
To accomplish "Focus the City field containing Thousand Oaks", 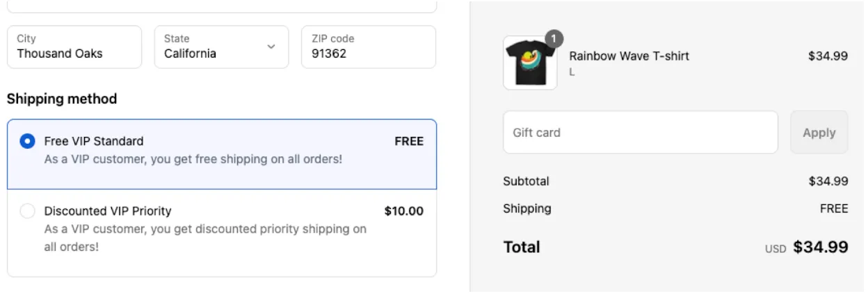I will [x=74, y=47].
